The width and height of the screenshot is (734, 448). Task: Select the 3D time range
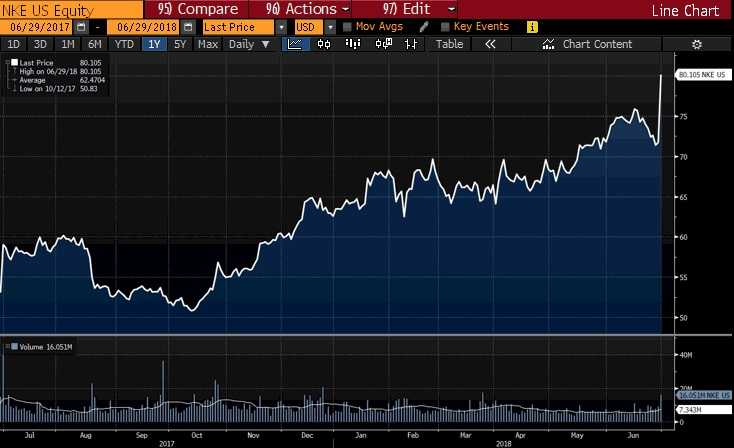(40, 44)
